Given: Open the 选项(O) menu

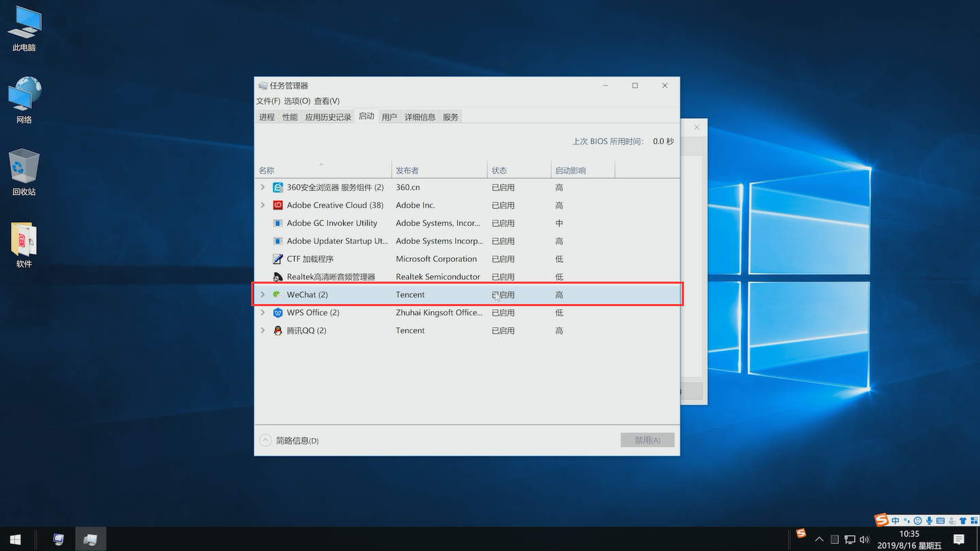Looking at the screenshot, I should coord(297,101).
